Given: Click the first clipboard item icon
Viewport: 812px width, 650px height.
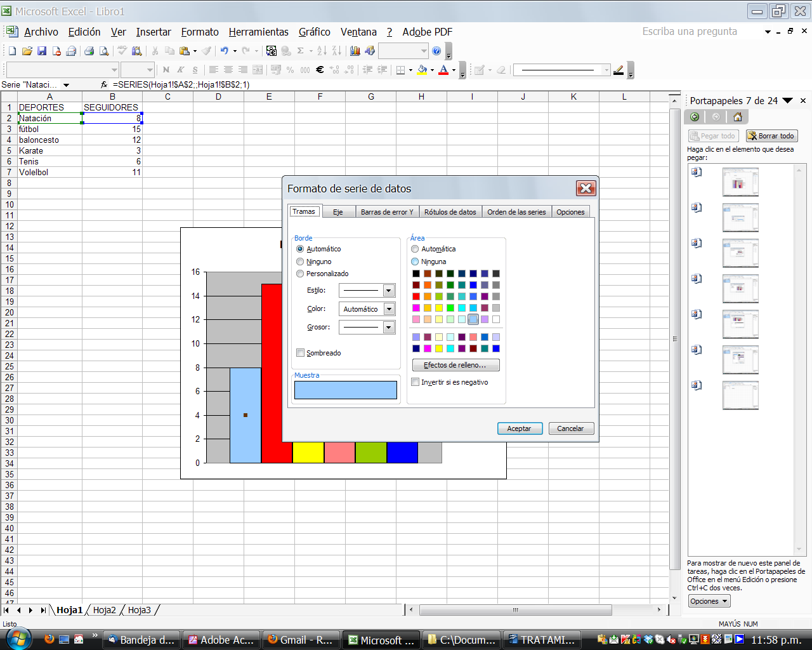Looking at the screenshot, I should pos(697,172).
